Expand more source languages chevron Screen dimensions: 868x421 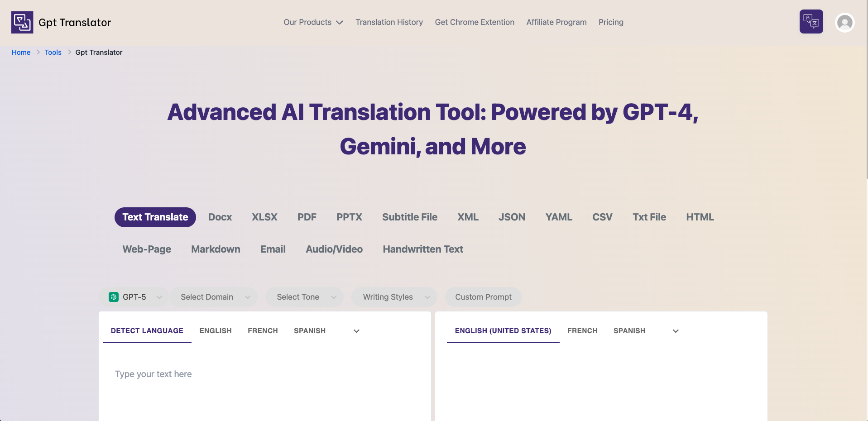(x=356, y=331)
